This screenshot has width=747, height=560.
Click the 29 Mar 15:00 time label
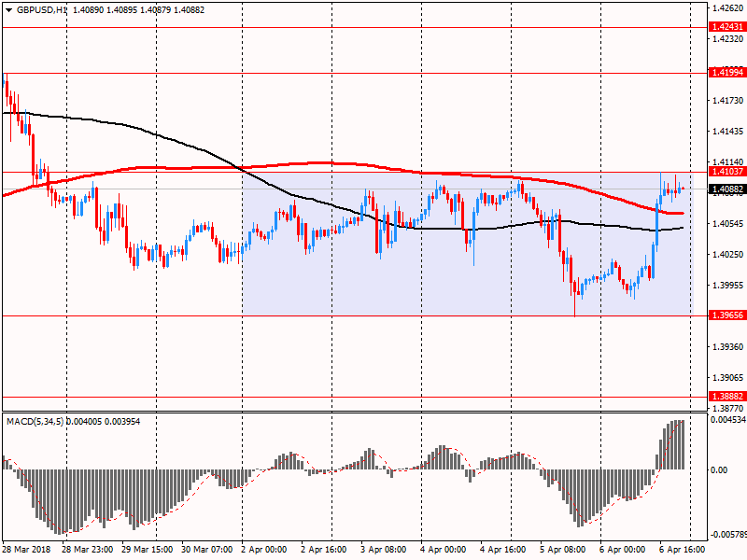[x=148, y=550]
